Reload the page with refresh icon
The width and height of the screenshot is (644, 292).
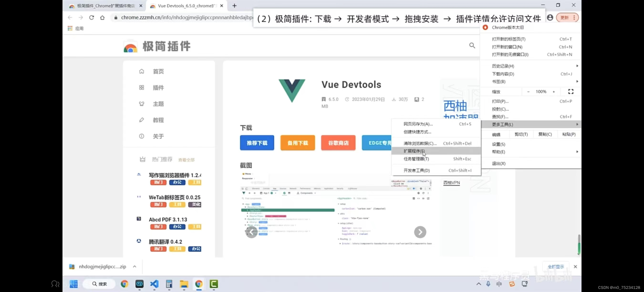(x=92, y=17)
